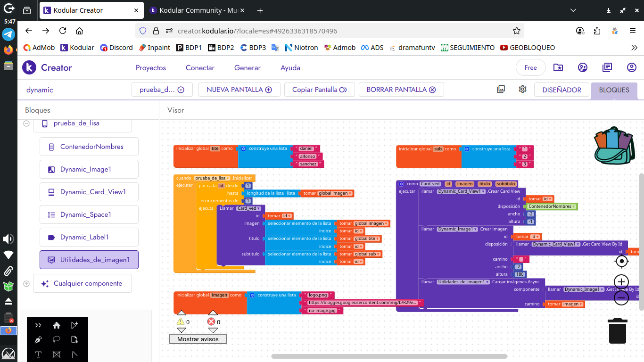644x362 pixels.
Task: List all tabs with the down chevron
Action: pos(573,10)
